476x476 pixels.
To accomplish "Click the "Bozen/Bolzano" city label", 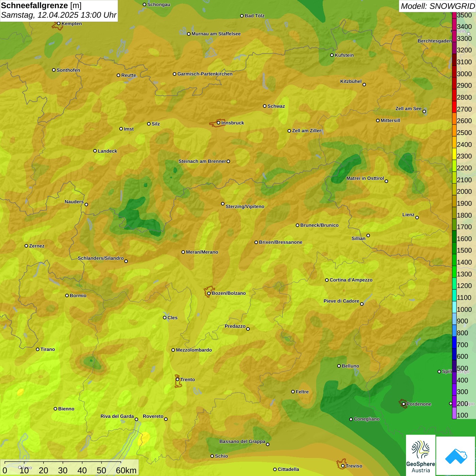I will coord(229,293).
